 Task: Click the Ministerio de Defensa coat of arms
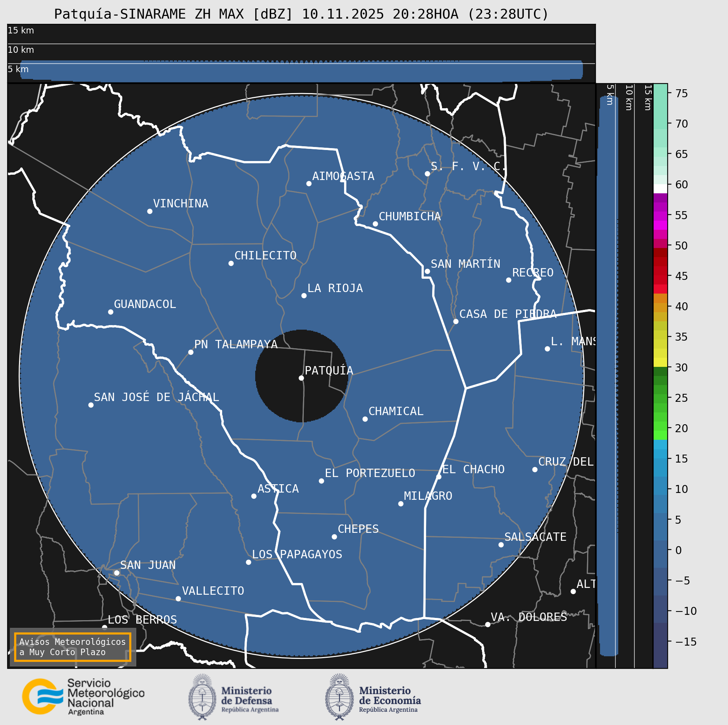(x=202, y=697)
